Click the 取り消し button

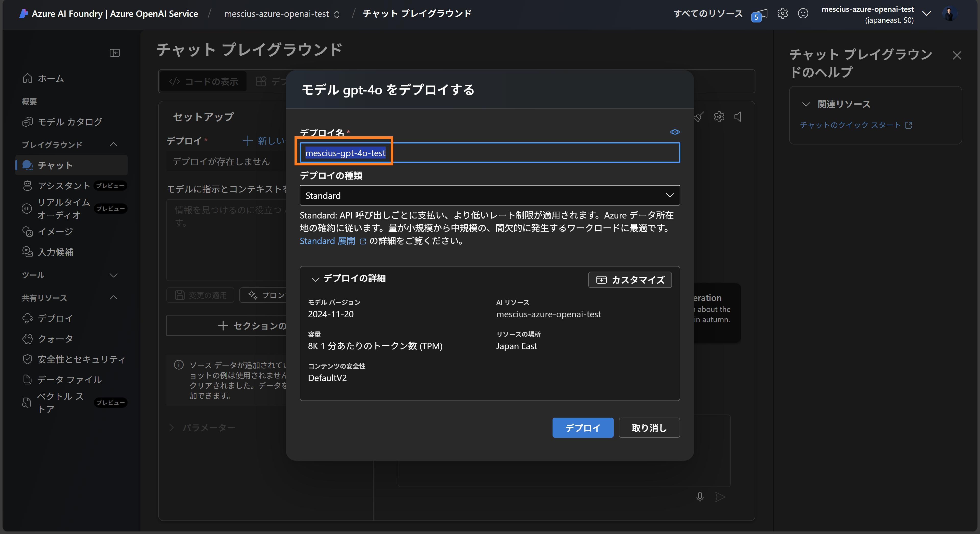[649, 428]
